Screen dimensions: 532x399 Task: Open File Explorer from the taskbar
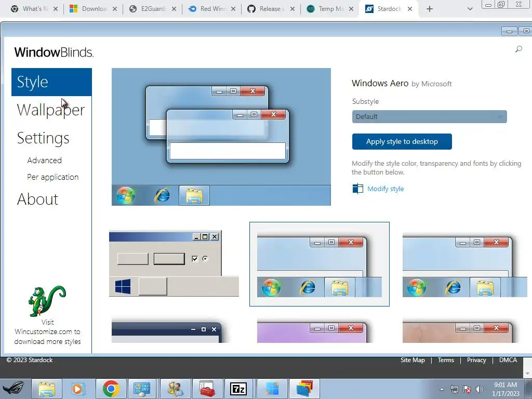click(46, 389)
